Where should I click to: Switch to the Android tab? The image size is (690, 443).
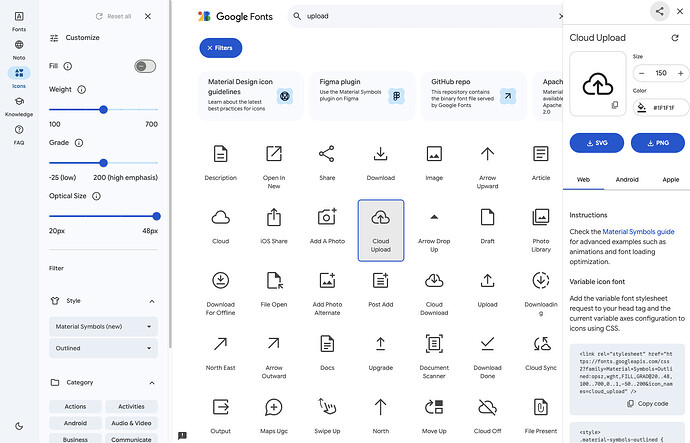pos(627,179)
